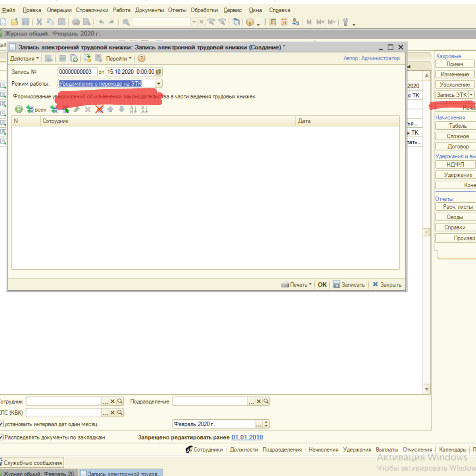476x476 pixels.
Task: Search Подразделение with its magnifier icon
Action: 266,401
